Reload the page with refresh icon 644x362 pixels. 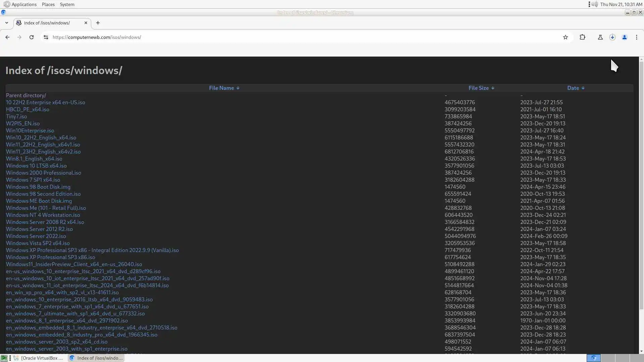point(32,37)
